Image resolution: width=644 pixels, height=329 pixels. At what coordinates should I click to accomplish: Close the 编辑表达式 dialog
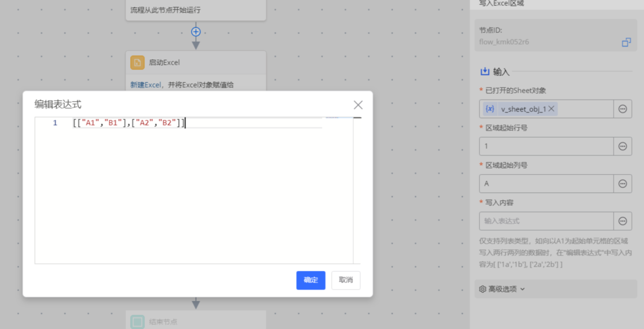[x=358, y=105]
